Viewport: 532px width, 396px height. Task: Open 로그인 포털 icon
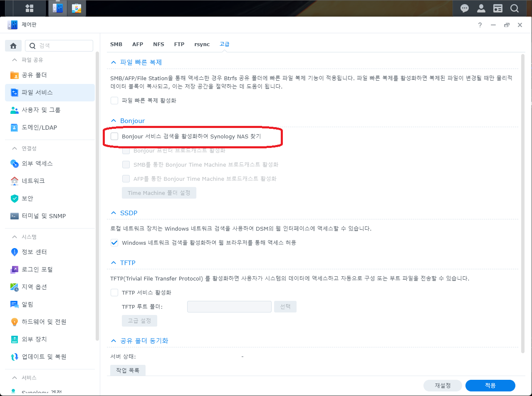[15, 270]
